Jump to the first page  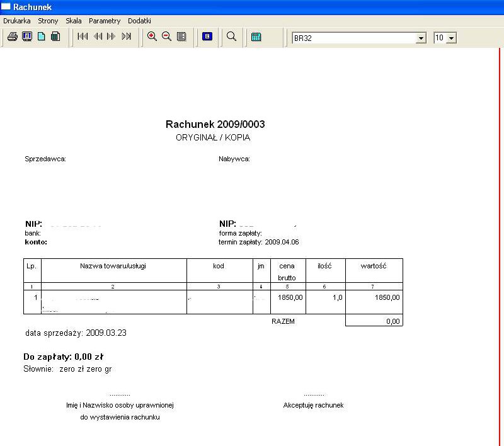pyautogui.click(x=83, y=37)
